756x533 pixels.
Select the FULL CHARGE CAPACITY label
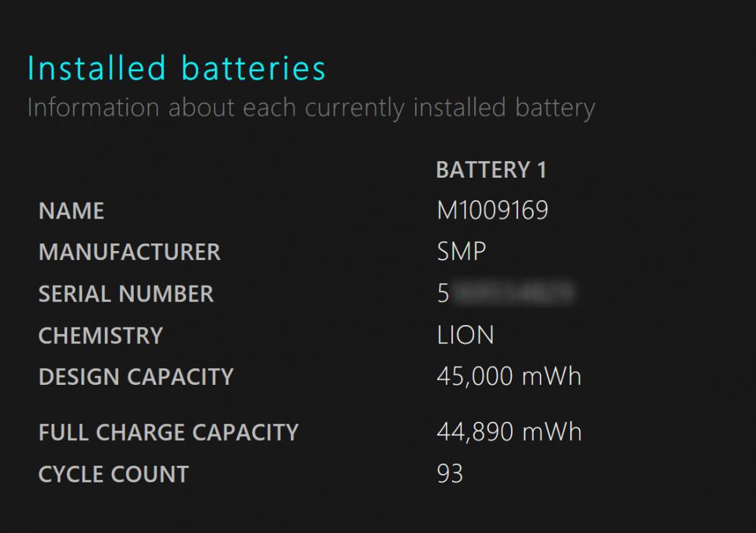pos(169,432)
